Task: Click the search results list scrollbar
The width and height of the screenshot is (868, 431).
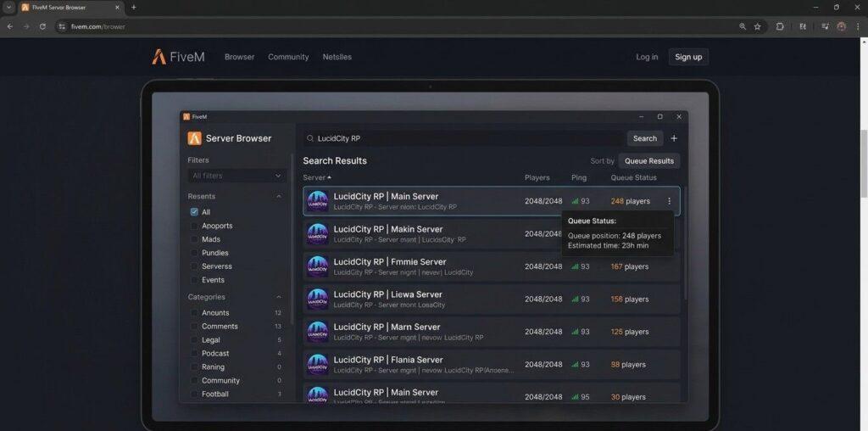Action: pyautogui.click(x=685, y=243)
